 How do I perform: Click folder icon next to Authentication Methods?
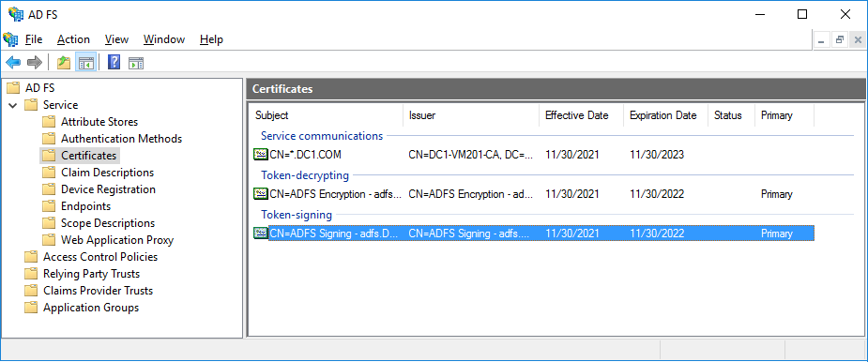click(50, 139)
